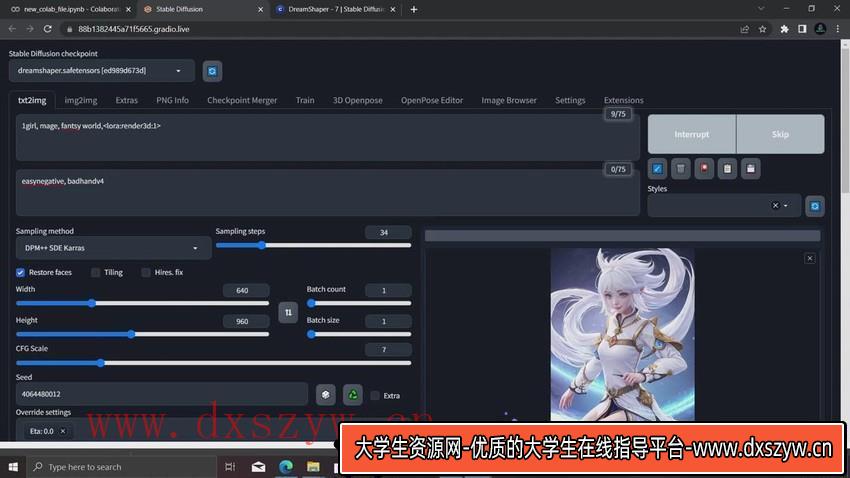The image size is (850, 478).
Task: Open the Chrome three-dot menu
Action: 838,29
